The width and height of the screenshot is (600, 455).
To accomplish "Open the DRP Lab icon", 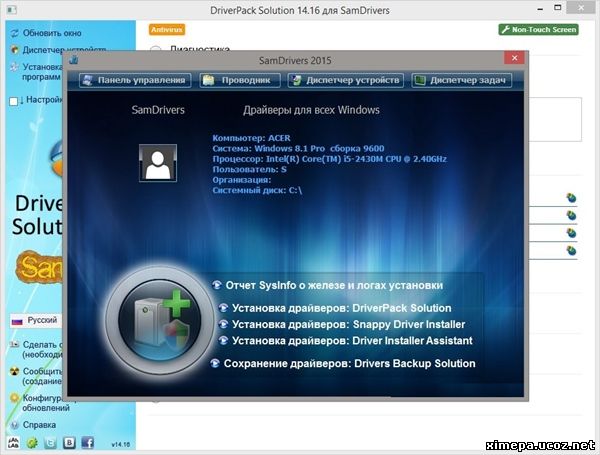I will pyautogui.click(x=14, y=442).
